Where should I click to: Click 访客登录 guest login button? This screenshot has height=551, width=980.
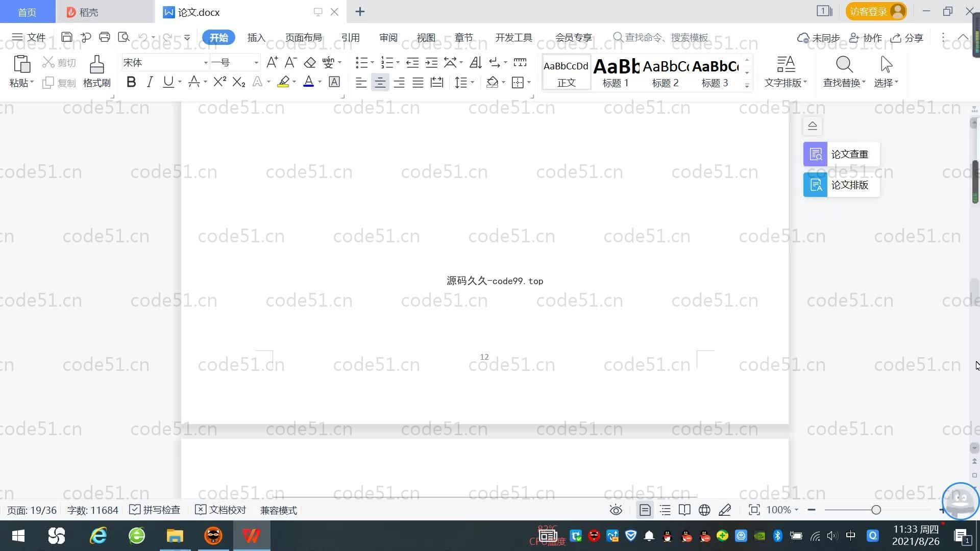[876, 11]
